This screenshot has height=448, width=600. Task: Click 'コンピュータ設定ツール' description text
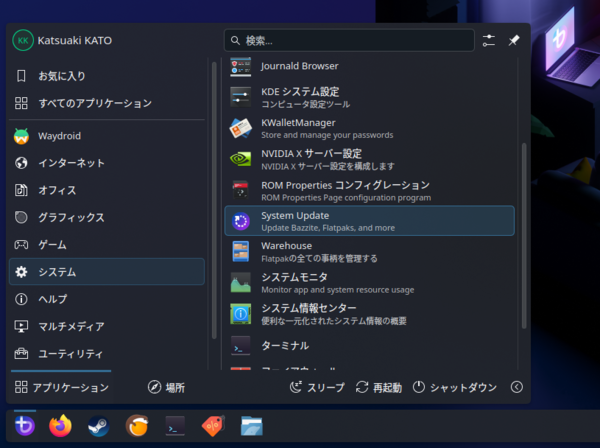(x=305, y=104)
